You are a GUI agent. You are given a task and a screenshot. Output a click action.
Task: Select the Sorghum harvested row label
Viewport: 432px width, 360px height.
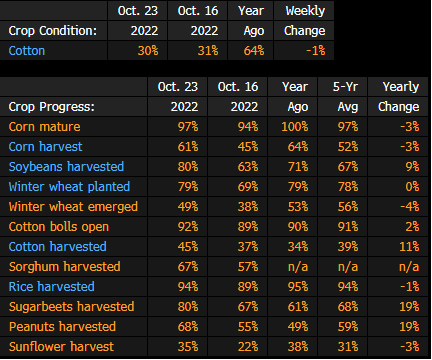(65, 267)
